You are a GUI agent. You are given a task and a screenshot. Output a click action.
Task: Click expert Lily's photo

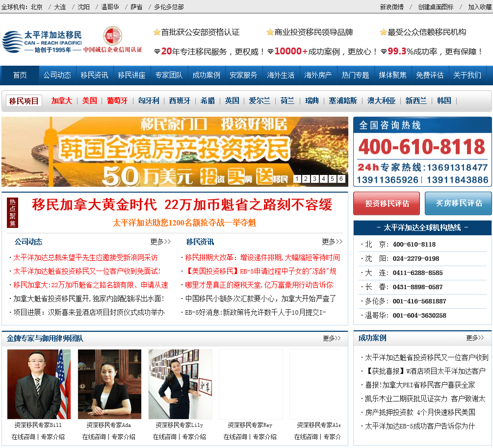tap(180, 384)
